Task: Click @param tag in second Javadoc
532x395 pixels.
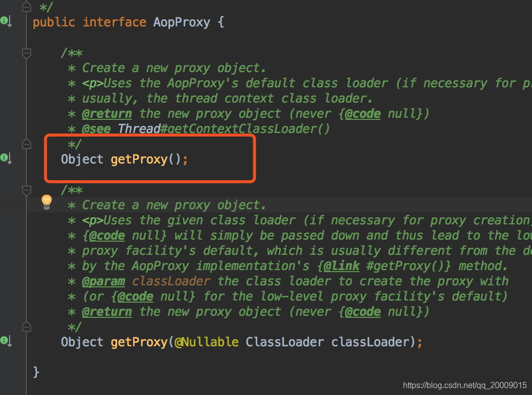Action: pos(104,281)
